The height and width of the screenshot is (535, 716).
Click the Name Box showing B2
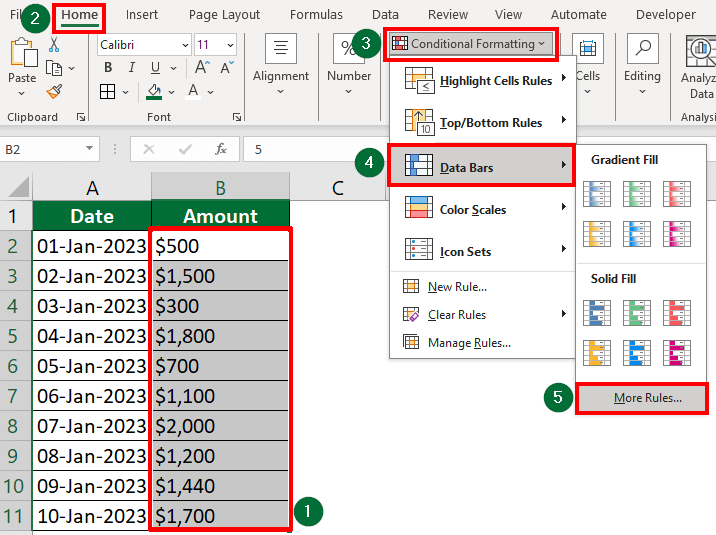pyautogui.click(x=40, y=150)
